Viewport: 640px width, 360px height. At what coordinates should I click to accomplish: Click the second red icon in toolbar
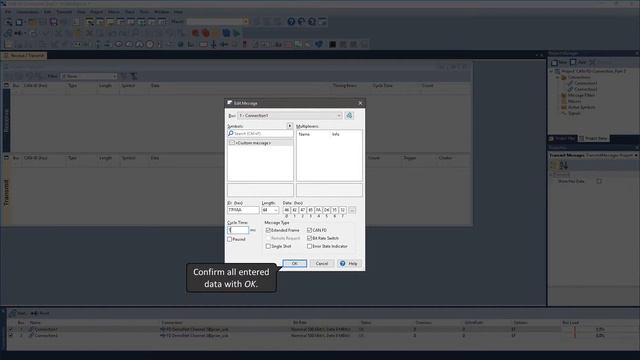[x=205, y=33]
